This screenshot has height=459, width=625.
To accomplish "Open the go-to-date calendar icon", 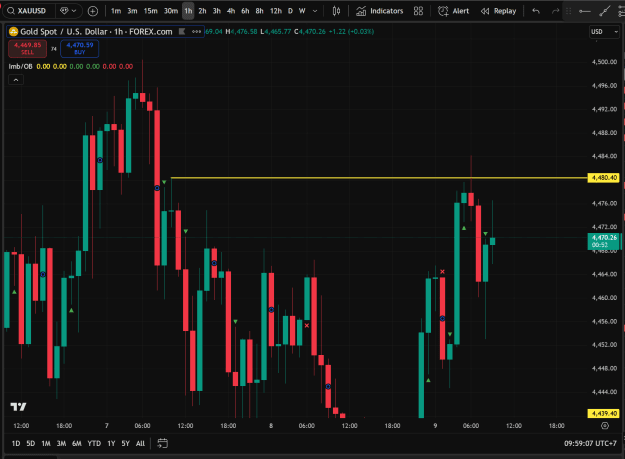I will tap(163, 443).
